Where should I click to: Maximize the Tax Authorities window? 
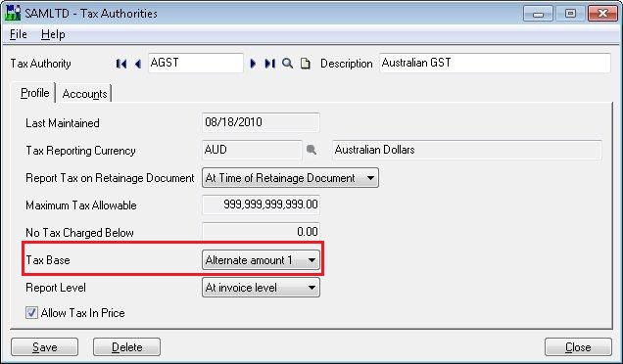[x=570, y=14]
